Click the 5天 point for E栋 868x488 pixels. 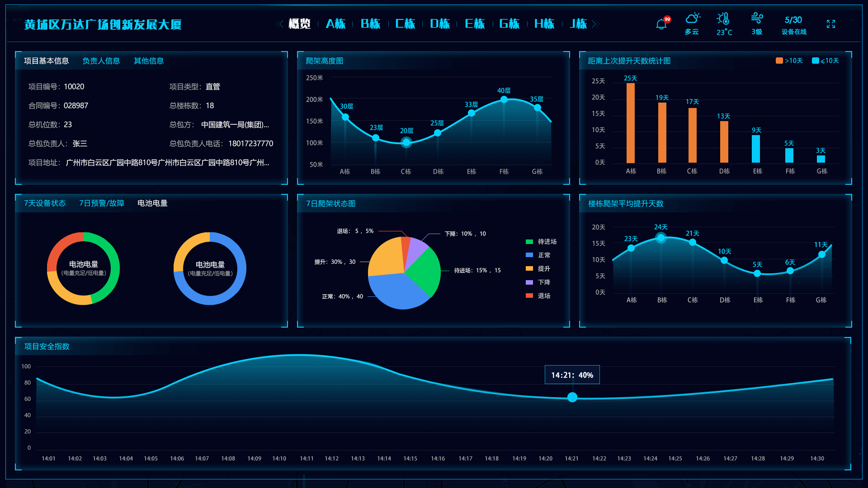point(757,273)
